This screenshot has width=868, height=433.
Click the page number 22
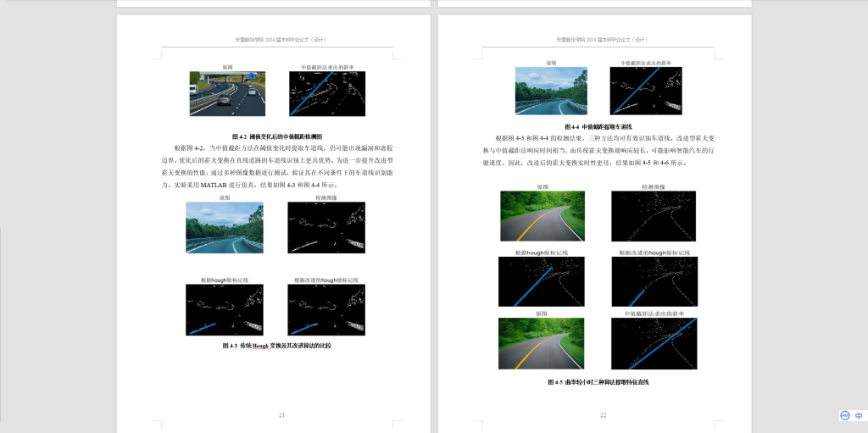[603, 415]
